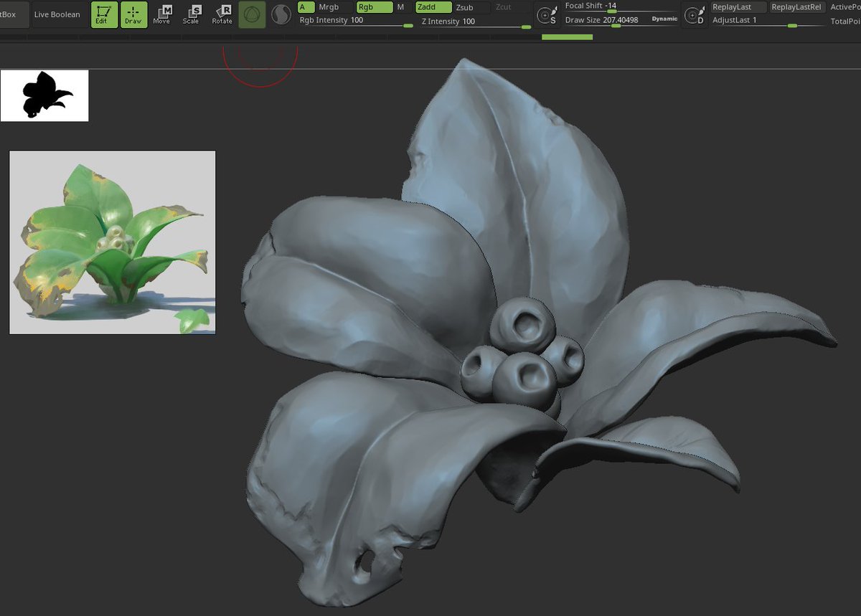Toggle Edit mode button
Image resolution: width=861 pixels, height=616 pixels.
pos(105,14)
